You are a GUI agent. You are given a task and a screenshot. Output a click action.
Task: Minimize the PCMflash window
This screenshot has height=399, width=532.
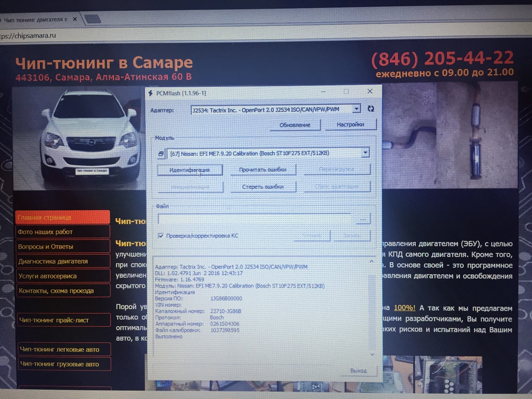[x=323, y=92]
